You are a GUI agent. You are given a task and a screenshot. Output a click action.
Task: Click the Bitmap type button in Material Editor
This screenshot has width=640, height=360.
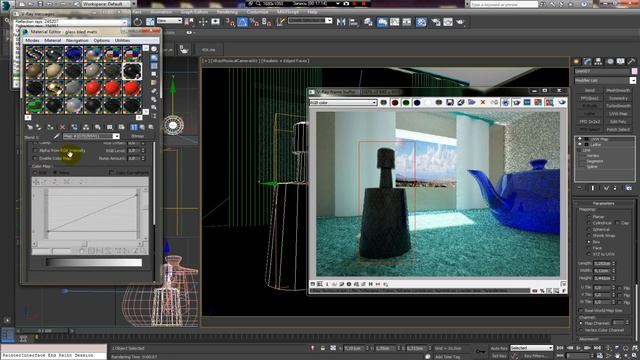coord(137,136)
